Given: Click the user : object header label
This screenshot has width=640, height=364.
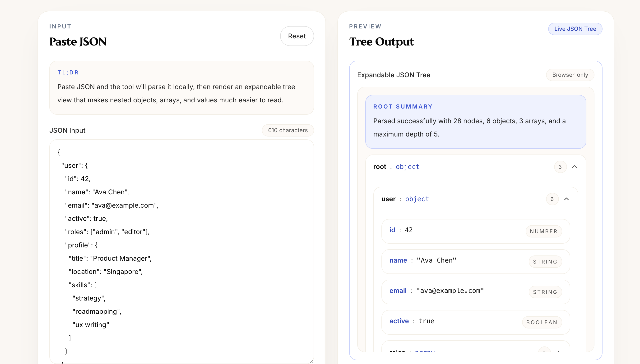Looking at the screenshot, I should point(405,199).
